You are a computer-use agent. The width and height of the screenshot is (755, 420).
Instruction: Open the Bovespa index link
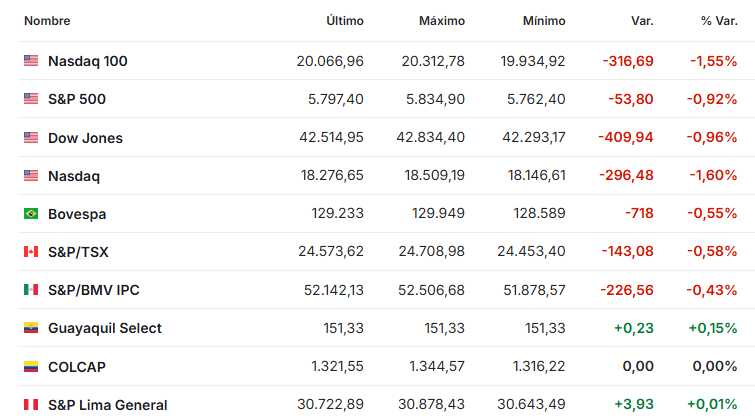click(x=77, y=214)
